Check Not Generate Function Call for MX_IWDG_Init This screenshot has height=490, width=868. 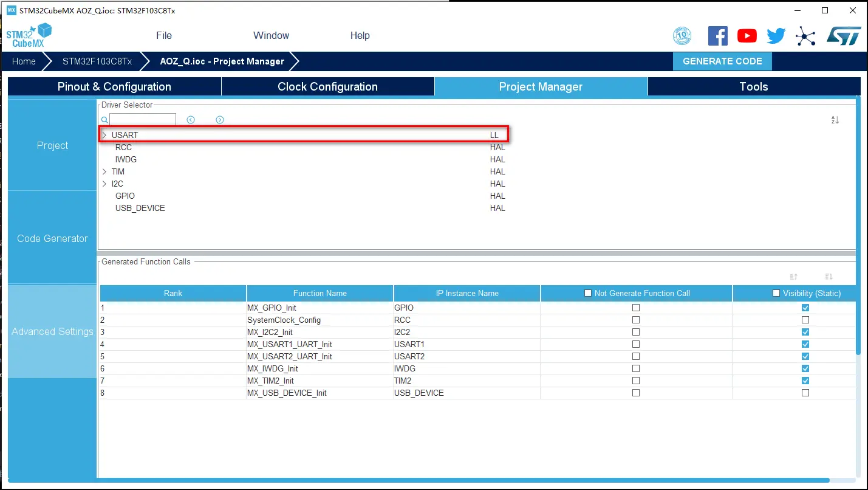click(x=636, y=368)
